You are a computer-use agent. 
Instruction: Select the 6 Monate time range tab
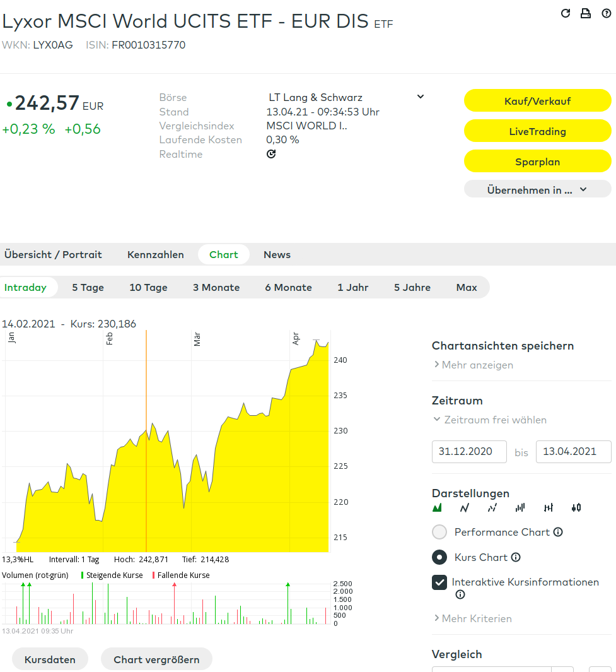(x=288, y=287)
